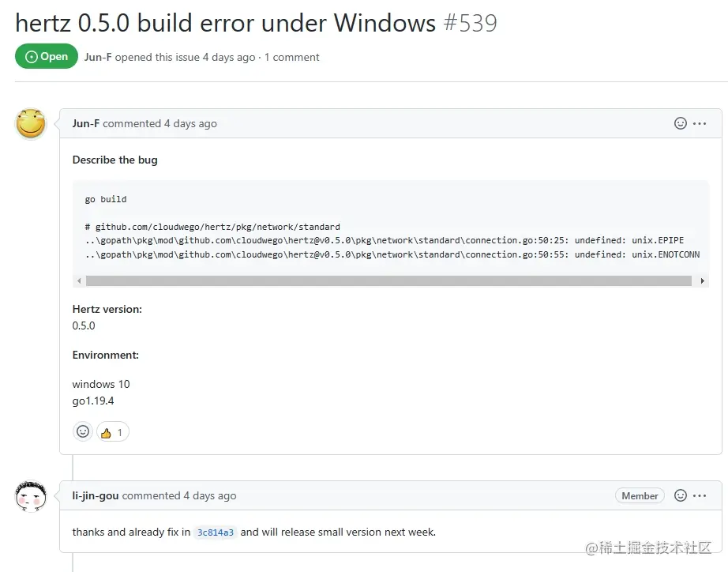
Task: Click 'commented 4 days ago' timestamp of Jun-F
Action: (x=159, y=123)
